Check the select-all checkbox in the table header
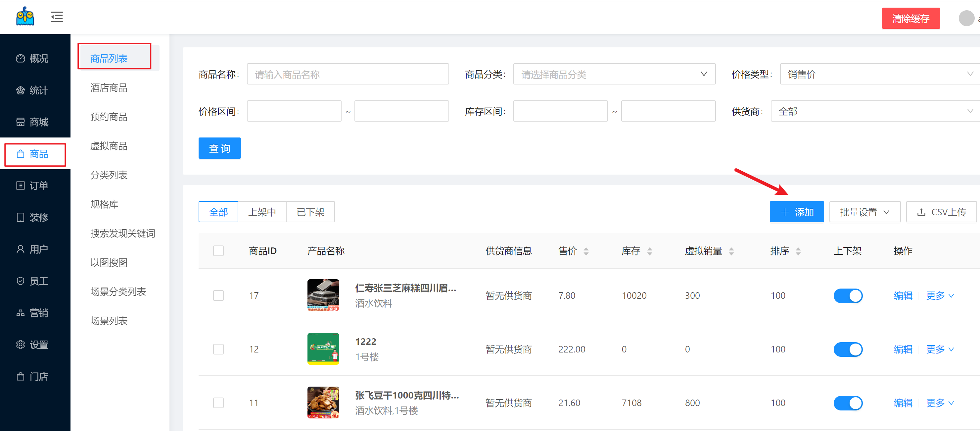The height and width of the screenshot is (431, 980). tap(218, 251)
